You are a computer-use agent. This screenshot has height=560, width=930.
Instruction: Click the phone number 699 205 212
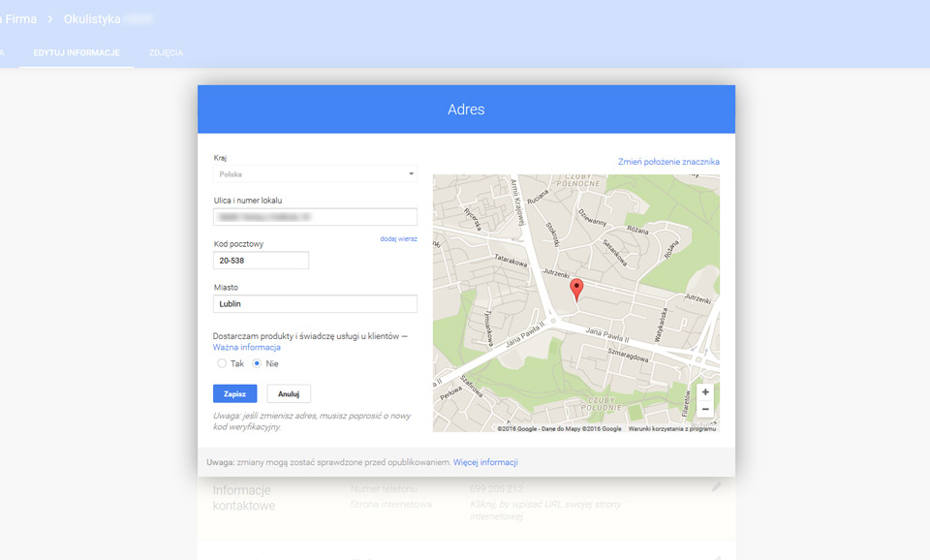coord(496,489)
